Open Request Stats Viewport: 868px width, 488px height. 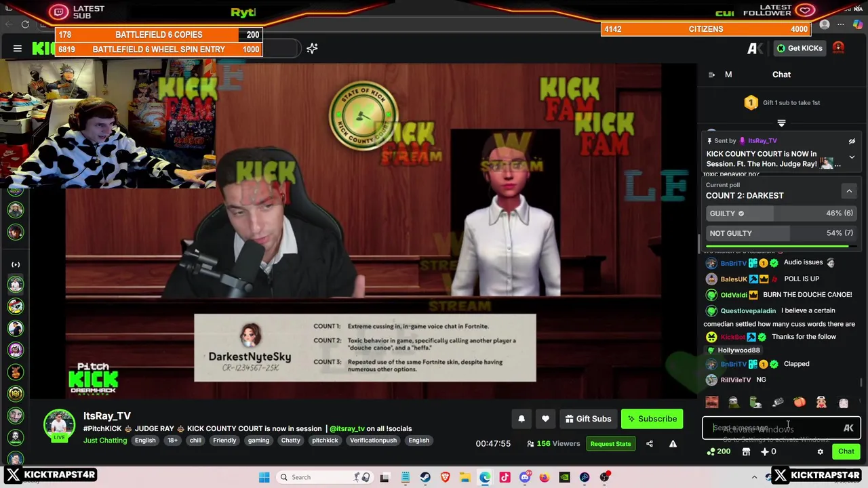(610, 444)
